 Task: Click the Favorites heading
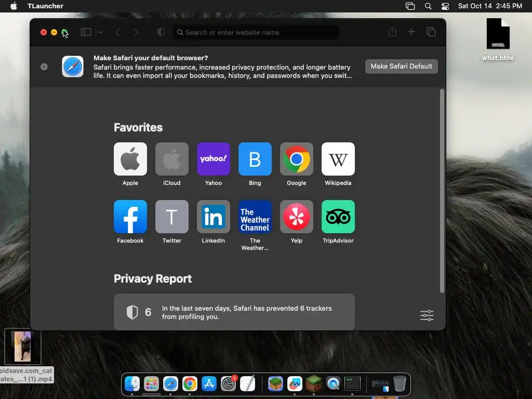138,127
